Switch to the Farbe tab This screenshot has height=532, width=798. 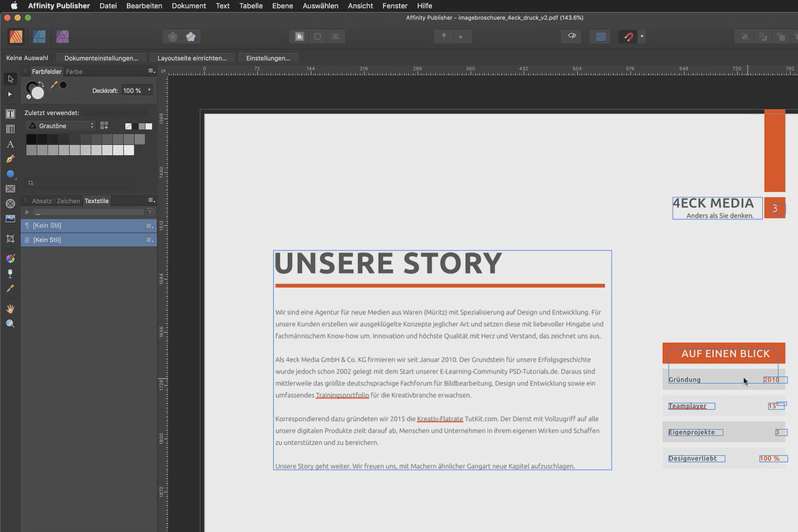[74, 71]
